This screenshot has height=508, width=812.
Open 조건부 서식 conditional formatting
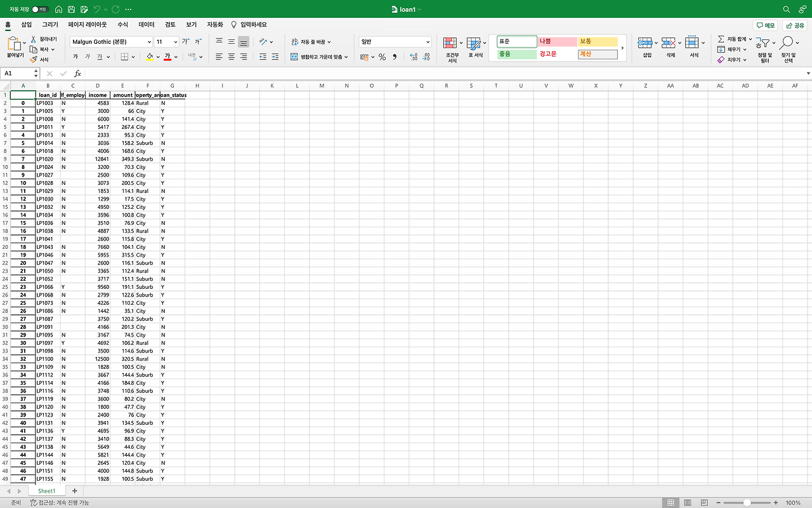(x=452, y=50)
